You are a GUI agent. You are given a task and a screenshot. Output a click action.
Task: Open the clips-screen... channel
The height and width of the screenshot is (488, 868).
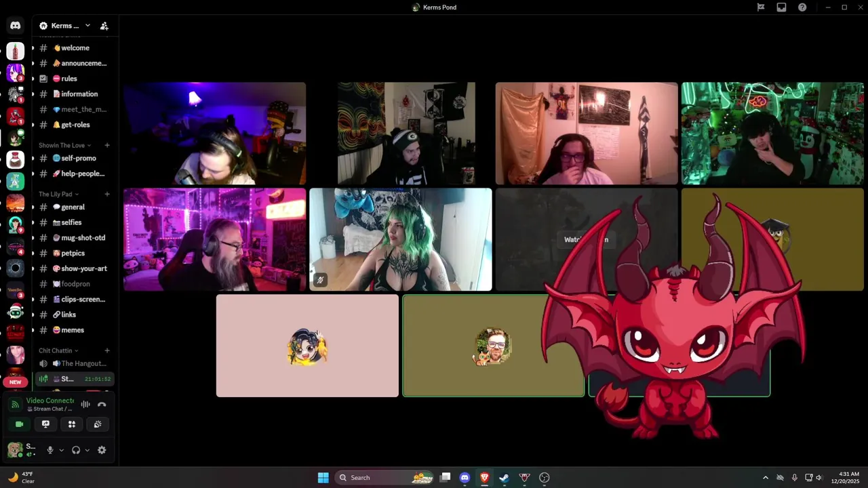[74, 299]
